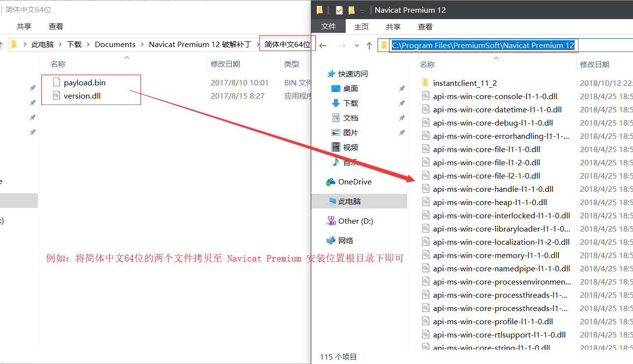Select the Other (D:) SD drive icon
The height and width of the screenshot is (364, 633).
[x=331, y=221]
